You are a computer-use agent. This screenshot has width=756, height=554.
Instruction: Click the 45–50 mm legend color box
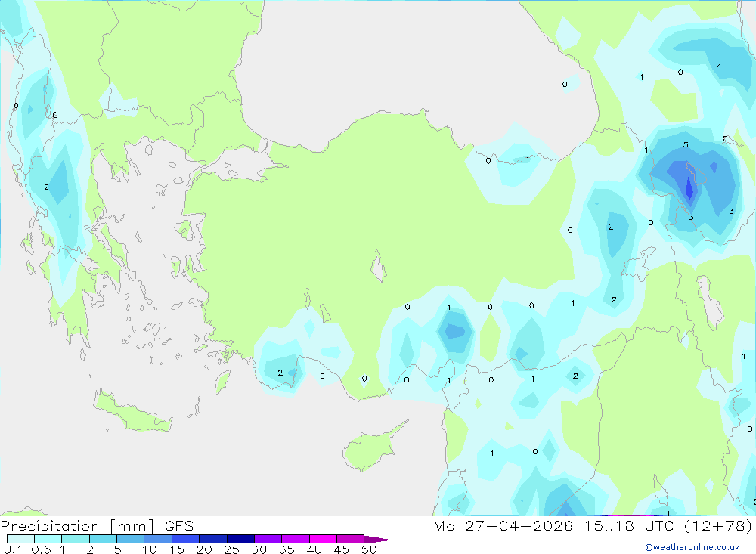click(x=351, y=539)
